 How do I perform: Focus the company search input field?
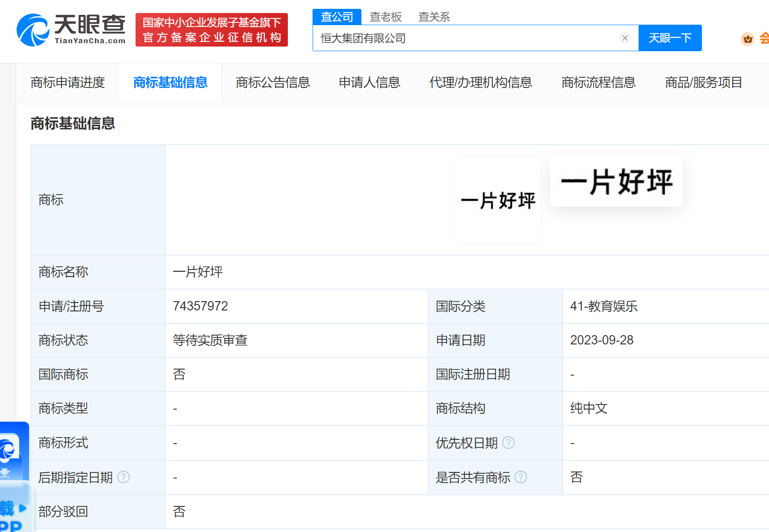pyautogui.click(x=466, y=38)
